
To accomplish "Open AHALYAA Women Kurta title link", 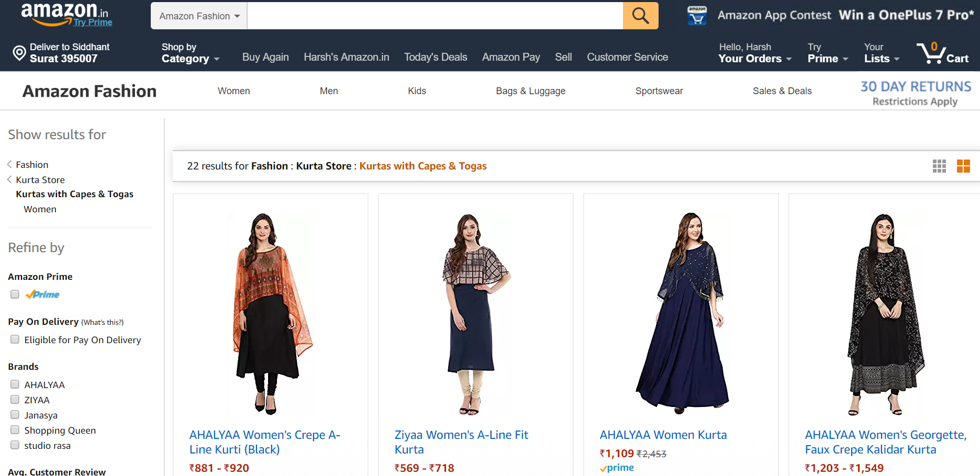I will click(663, 435).
